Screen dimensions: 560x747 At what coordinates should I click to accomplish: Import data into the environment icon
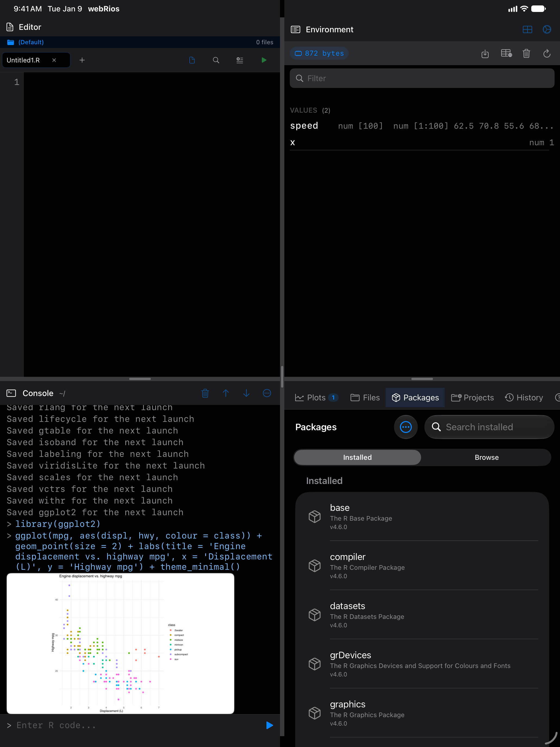pos(485,53)
